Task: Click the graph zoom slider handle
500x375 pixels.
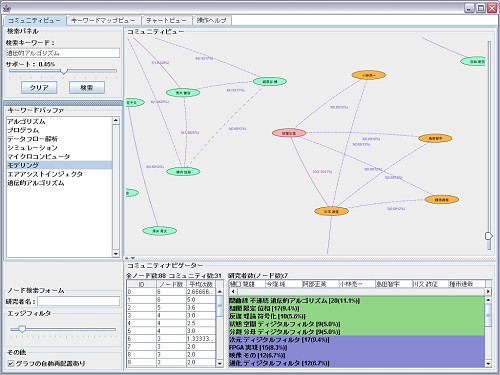Action: click(x=489, y=236)
